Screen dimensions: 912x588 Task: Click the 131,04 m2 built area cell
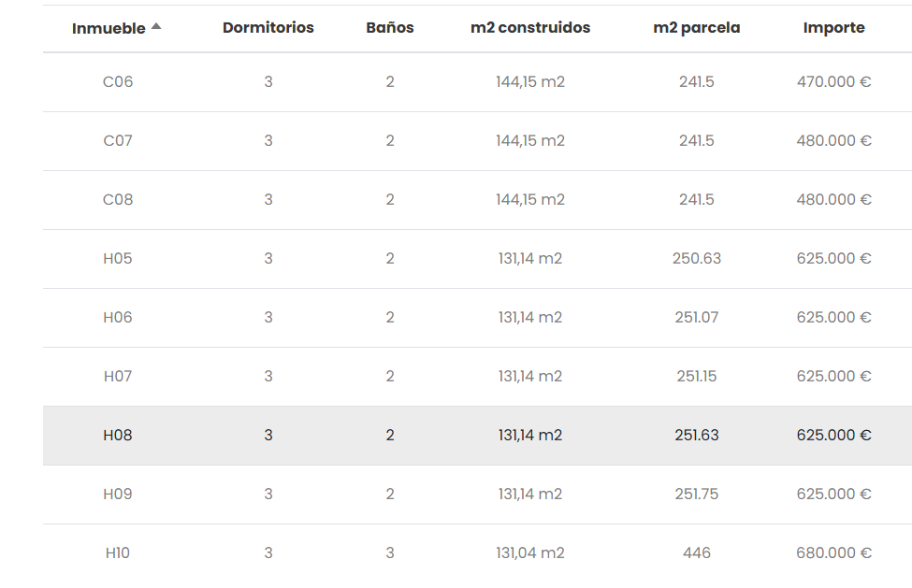530,553
